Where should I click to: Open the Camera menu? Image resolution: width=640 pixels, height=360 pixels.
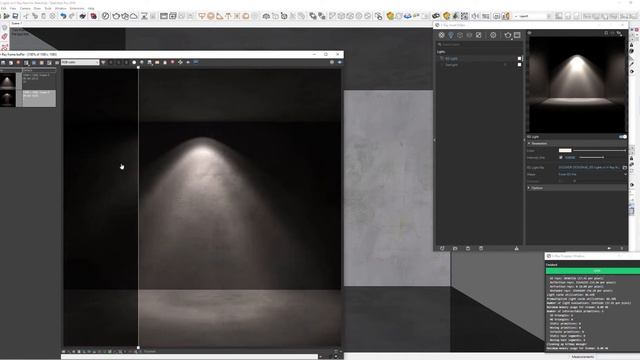point(25,8)
